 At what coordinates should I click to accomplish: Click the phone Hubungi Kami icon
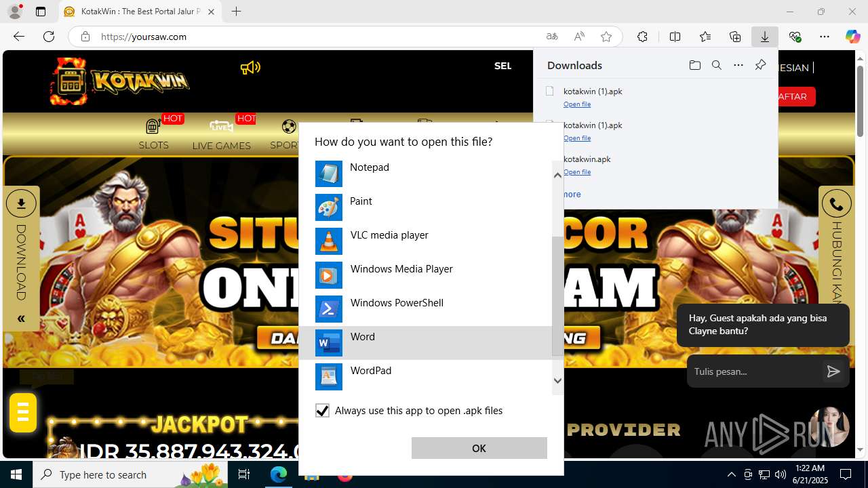click(836, 203)
